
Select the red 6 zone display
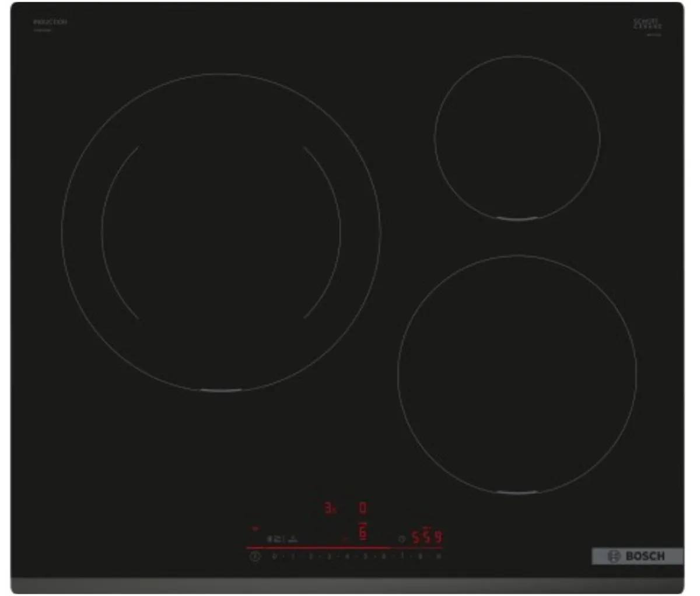[x=363, y=531]
